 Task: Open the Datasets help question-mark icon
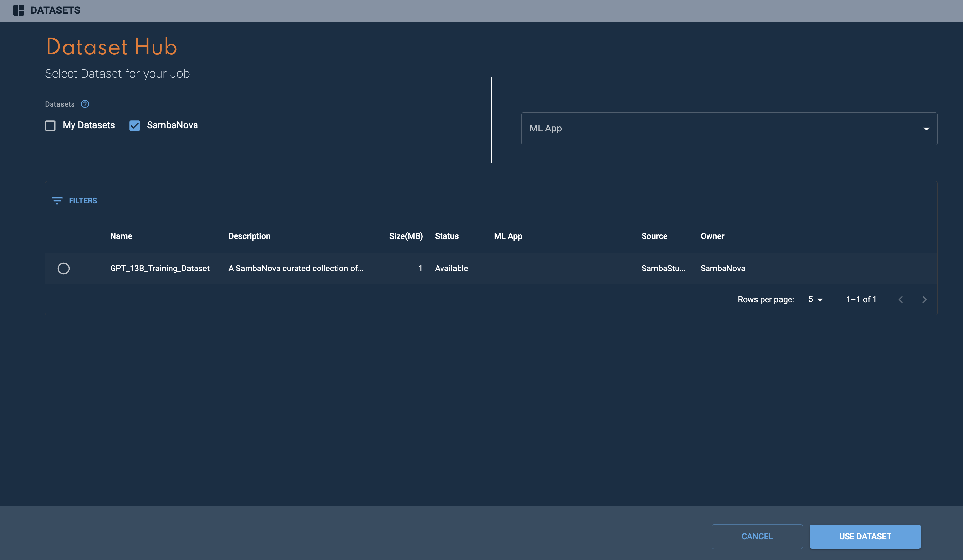pos(85,104)
